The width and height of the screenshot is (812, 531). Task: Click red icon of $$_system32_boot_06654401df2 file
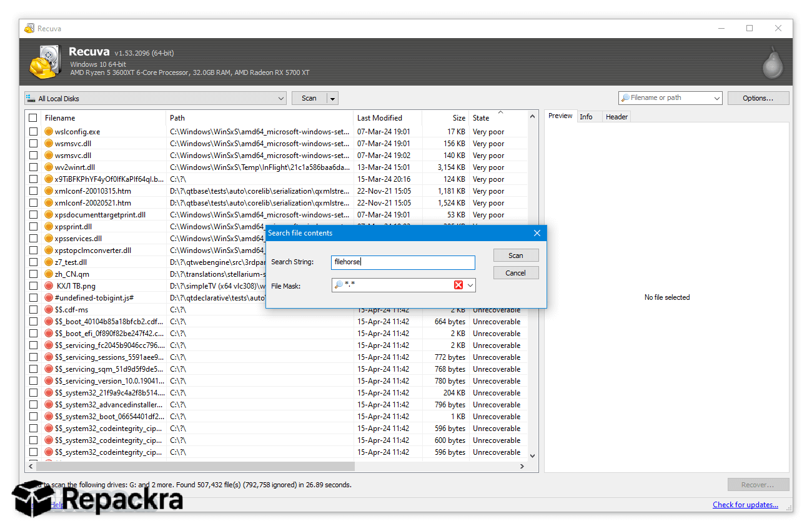[x=49, y=417]
